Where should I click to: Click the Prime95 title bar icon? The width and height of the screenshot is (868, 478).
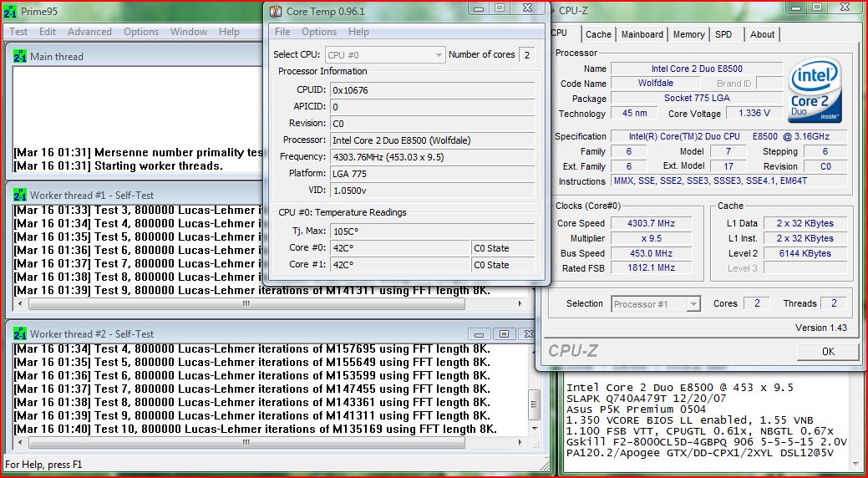pyautogui.click(x=10, y=11)
